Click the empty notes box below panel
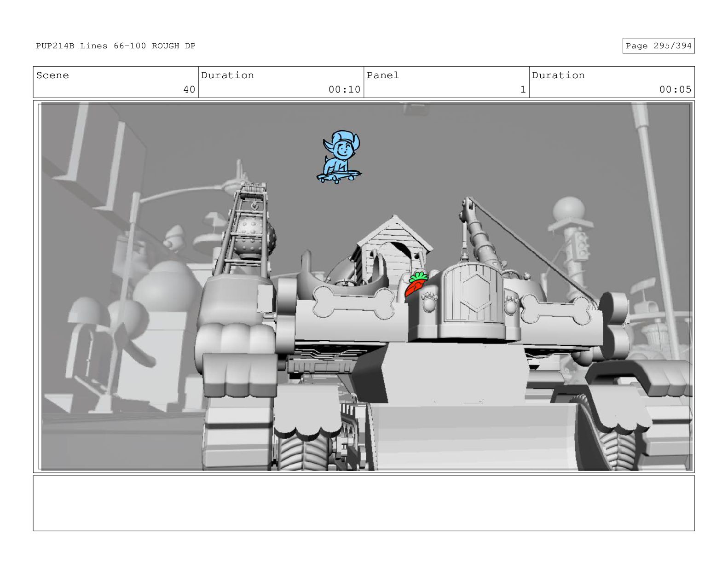Image resolution: width=728 pixels, height=564 pixels. point(364,503)
